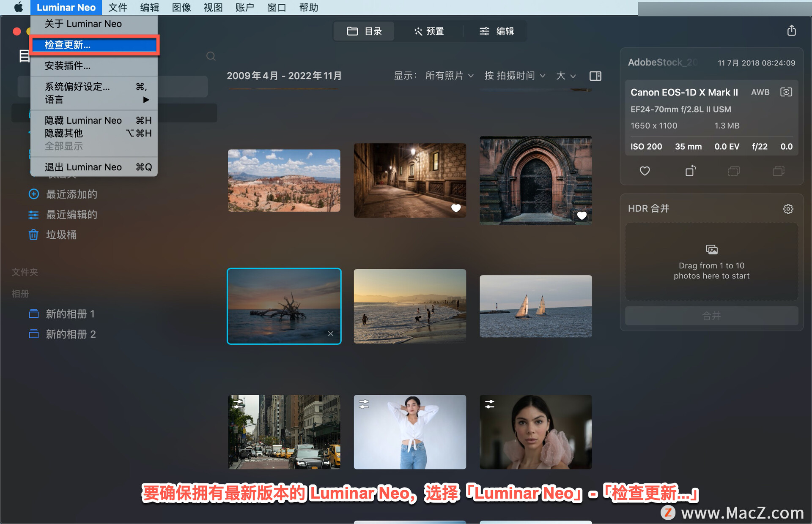Click the search magnifier icon in catalog panel

[x=211, y=55]
